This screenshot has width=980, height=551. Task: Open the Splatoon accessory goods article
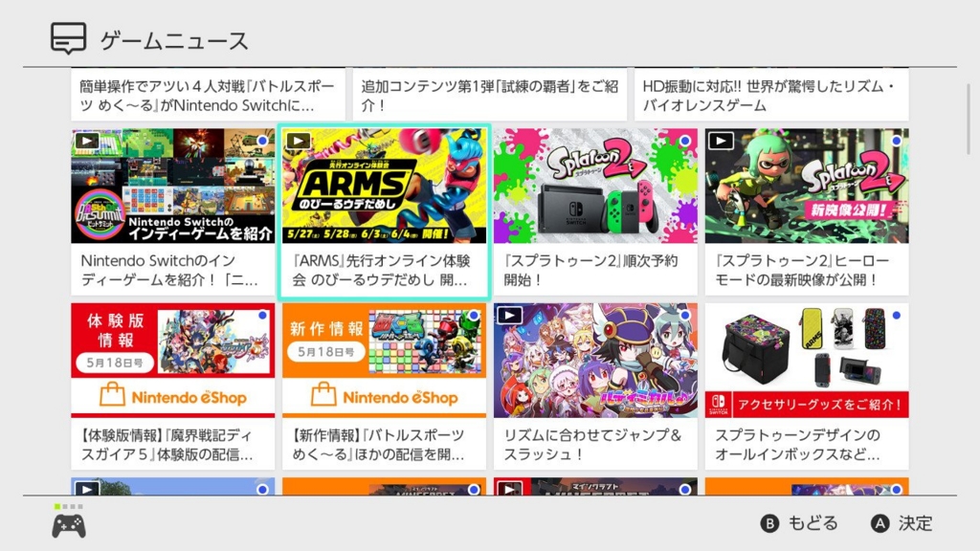pyautogui.click(x=806, y=386)
